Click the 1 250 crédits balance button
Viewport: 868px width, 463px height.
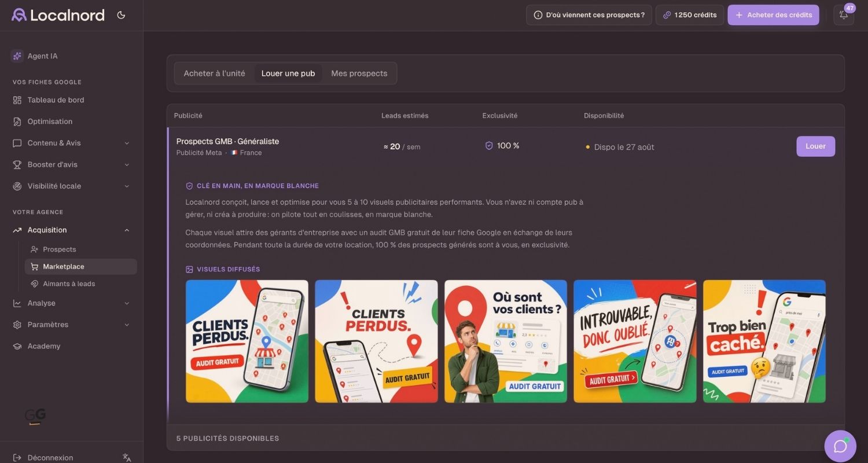[x=690, y=15]
